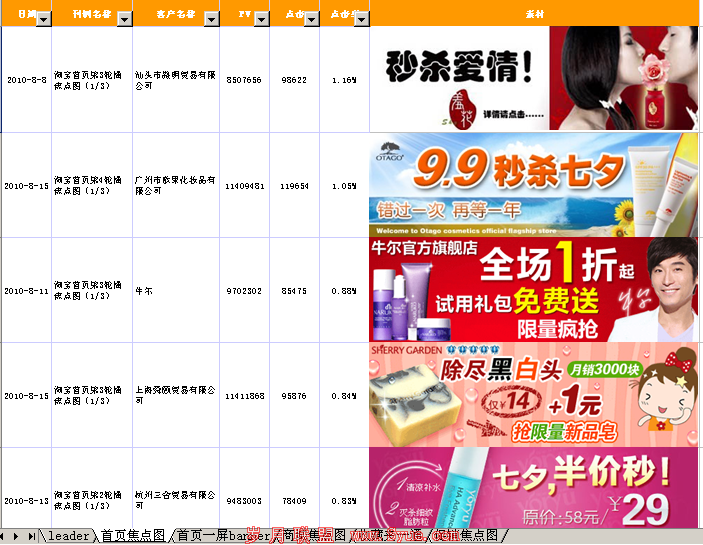Select the click-rate cell 1.16%

(x=344, y=80)
